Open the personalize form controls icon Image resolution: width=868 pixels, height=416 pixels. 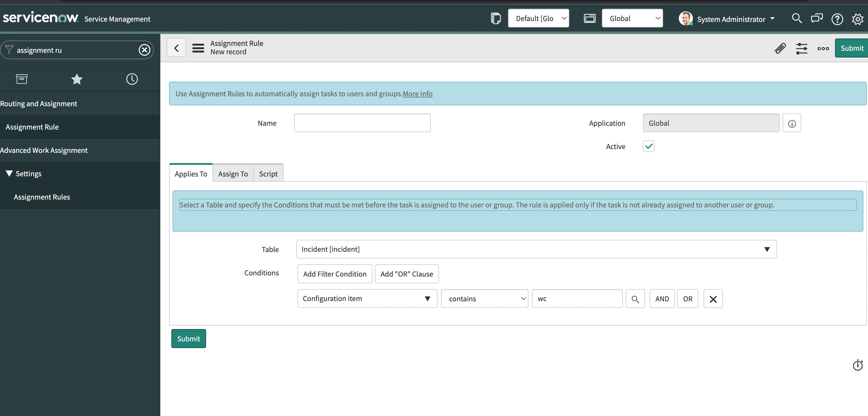[802, 48]
